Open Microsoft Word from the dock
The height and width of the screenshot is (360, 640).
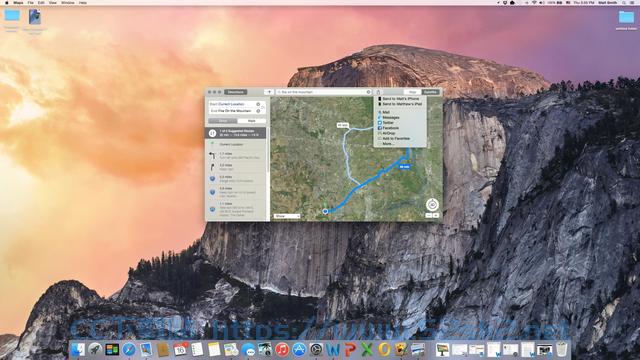[333, 349]
